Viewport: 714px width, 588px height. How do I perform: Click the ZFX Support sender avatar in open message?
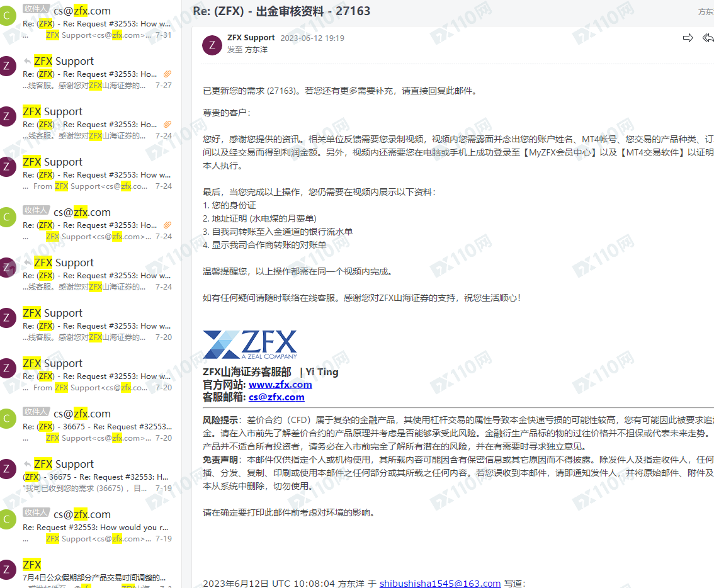pyautogui.click(x=212, y=45)
